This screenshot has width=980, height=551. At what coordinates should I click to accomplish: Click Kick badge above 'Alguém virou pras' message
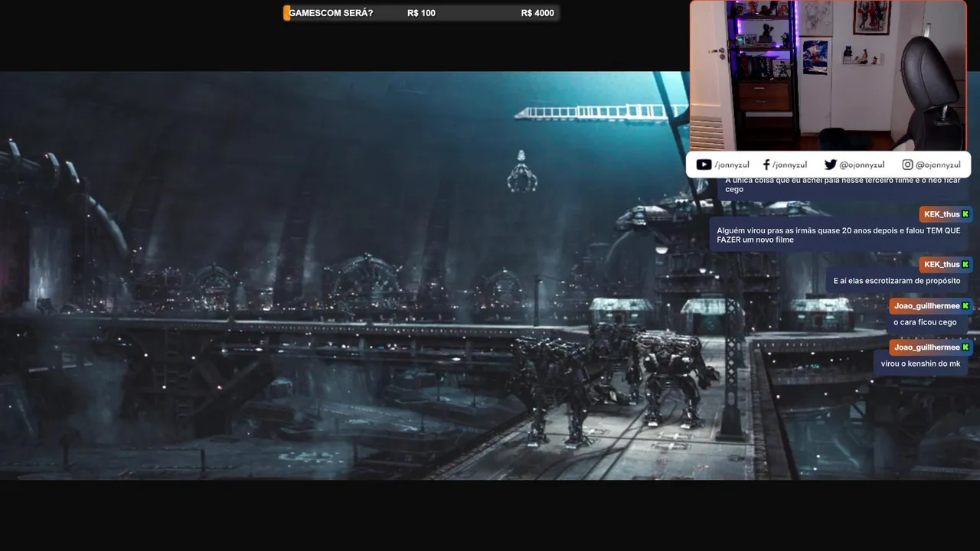coord(965,214)
